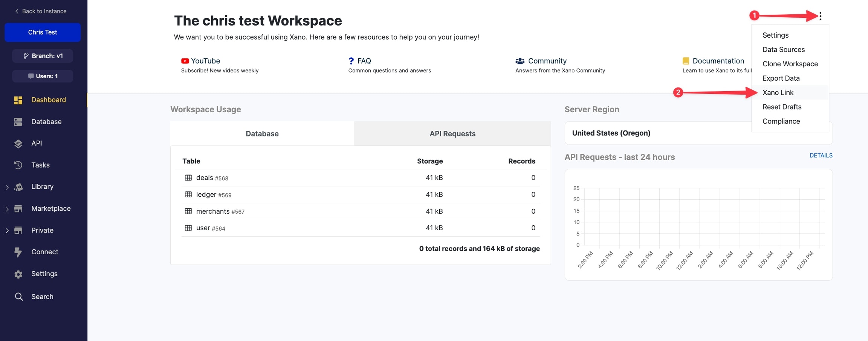Click the deals table icon
The width and height of the screenshot is (868, 341).
(188, 177)
